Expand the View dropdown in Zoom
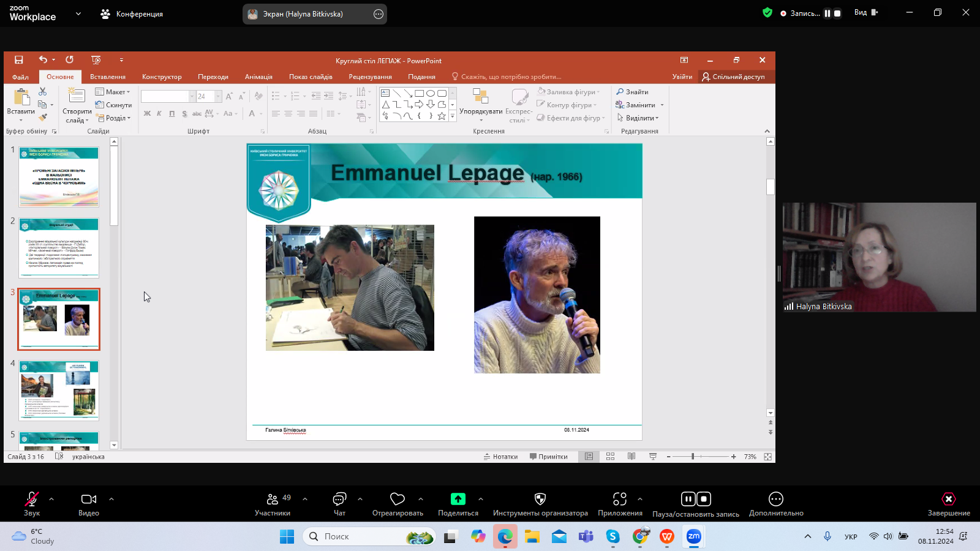 click(x=865, y=13)
